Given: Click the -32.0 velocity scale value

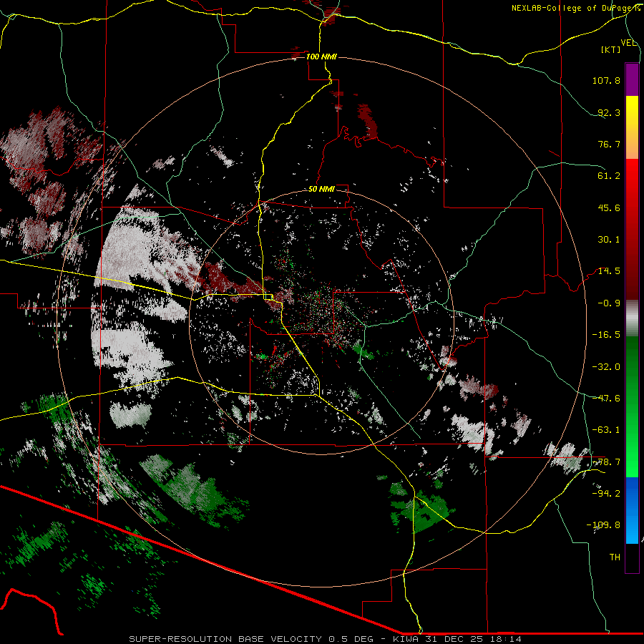Looking at the screenshot, I should point(606,367).
